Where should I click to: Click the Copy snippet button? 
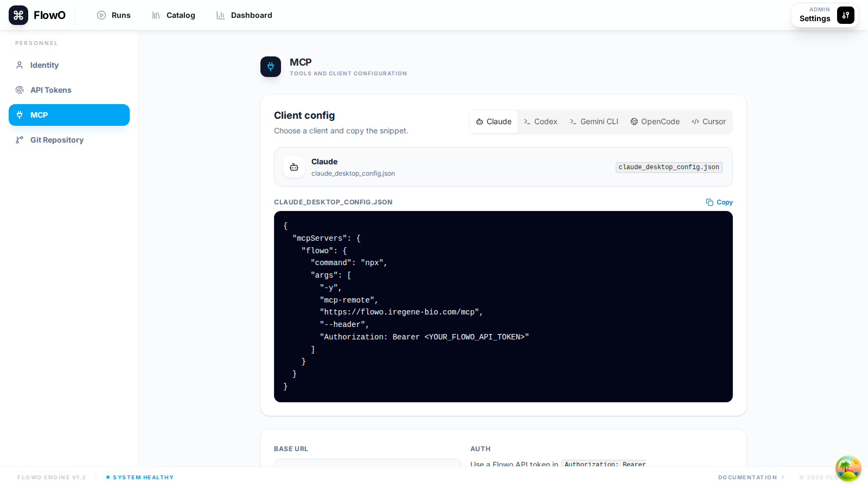coord(719,202)
